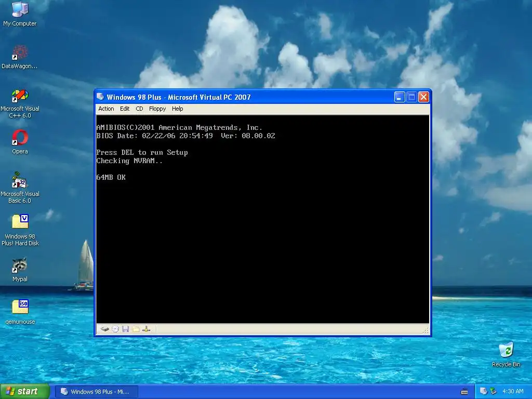
Task: Click the AMIBIOS copyright line
Action: pos(179,128)
